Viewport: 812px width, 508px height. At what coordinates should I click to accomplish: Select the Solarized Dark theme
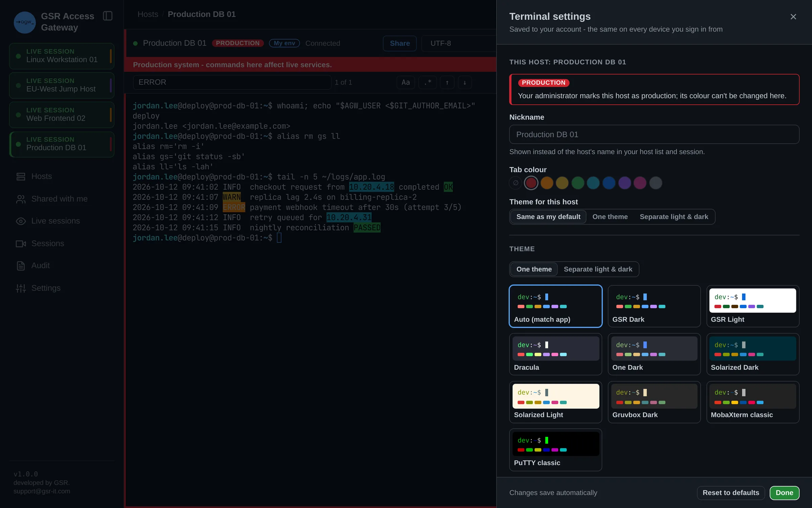[x=753, y=354]
